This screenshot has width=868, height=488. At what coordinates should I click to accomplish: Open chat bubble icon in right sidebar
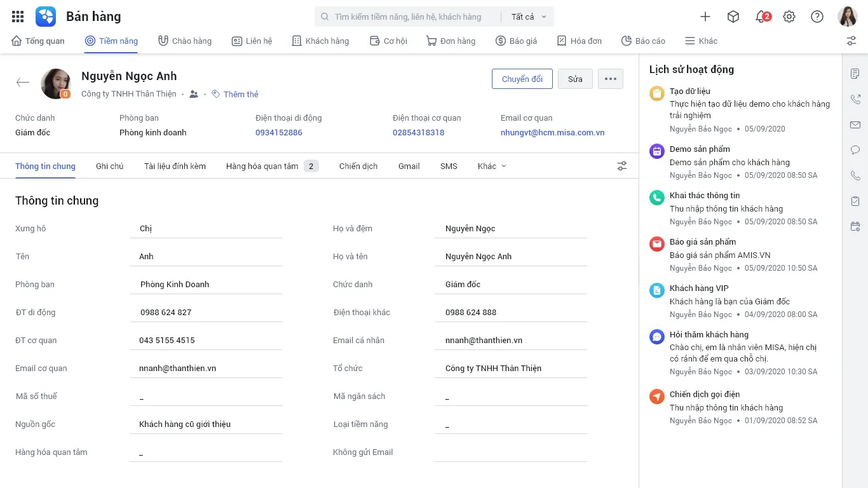[x=855, y=150]
